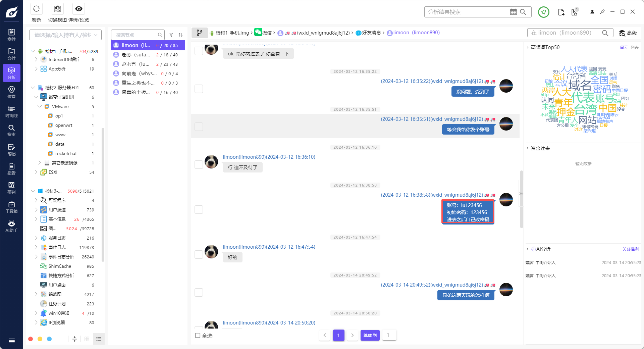Image resolution: width=644 pixels, height=349 pixels.
Task: Collapse the 资金往来 panel section
Action: pos(528,148)
